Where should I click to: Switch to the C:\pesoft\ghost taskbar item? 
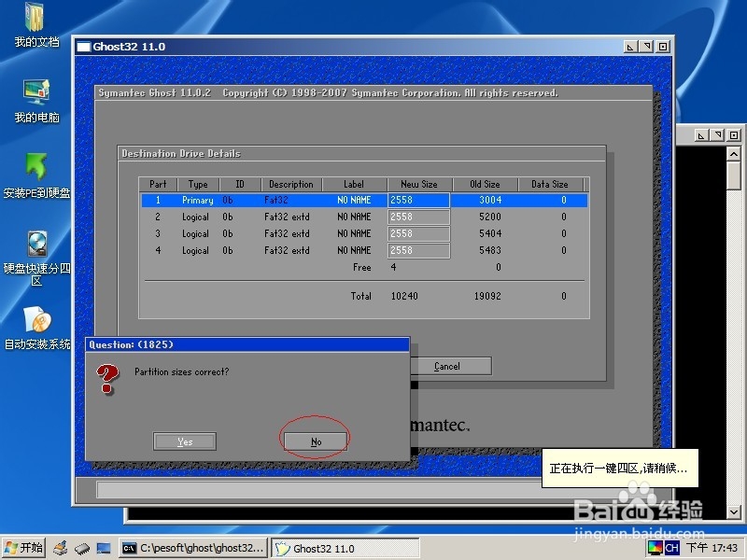[x=193, y=548]
